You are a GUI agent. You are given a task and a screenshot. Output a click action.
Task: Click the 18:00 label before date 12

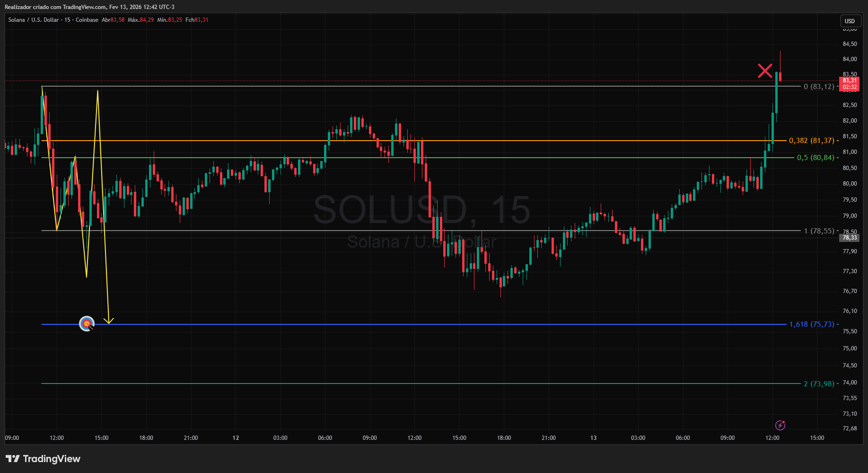click(x=146, y=438)
